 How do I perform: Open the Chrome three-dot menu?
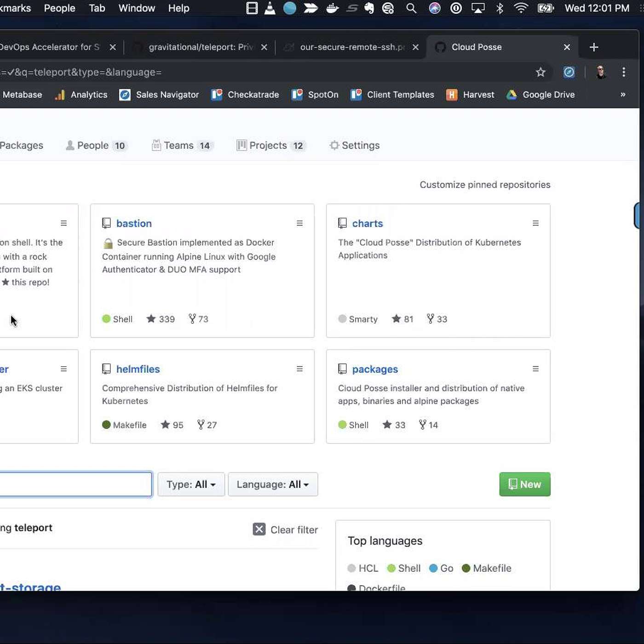(624, 72)
